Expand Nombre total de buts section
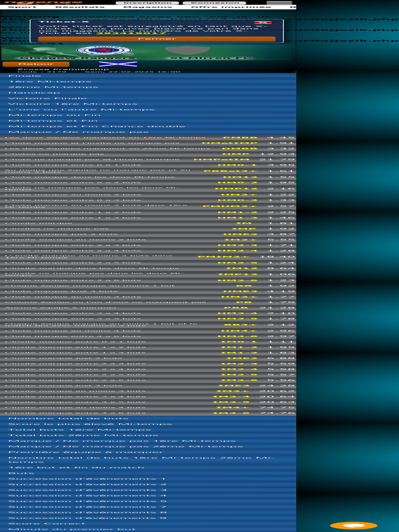399x532 pixels. [148, 419]
